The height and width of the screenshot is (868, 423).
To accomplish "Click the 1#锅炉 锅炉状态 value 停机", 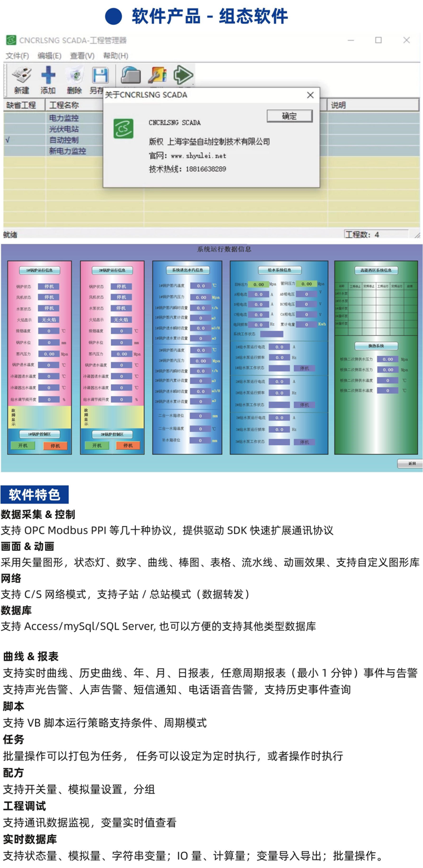I will pos(49,286).
